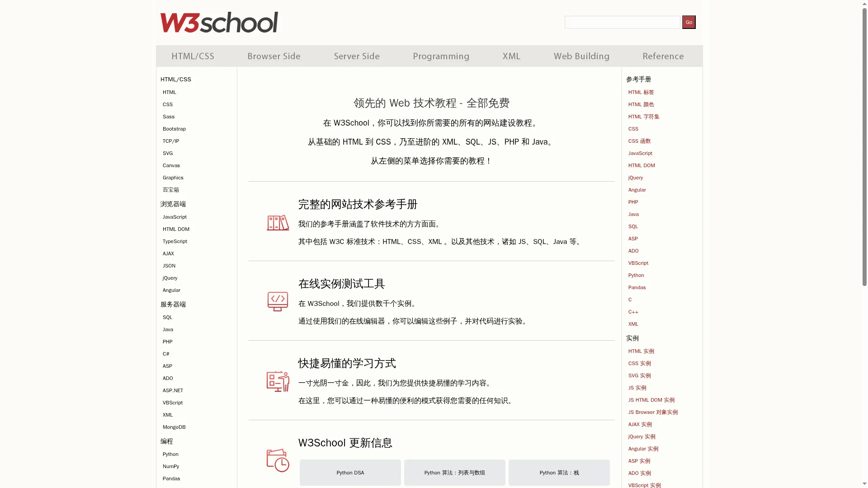868x488 pixels.
Task: Switch to the XML section
Action: tap(511, 56)
